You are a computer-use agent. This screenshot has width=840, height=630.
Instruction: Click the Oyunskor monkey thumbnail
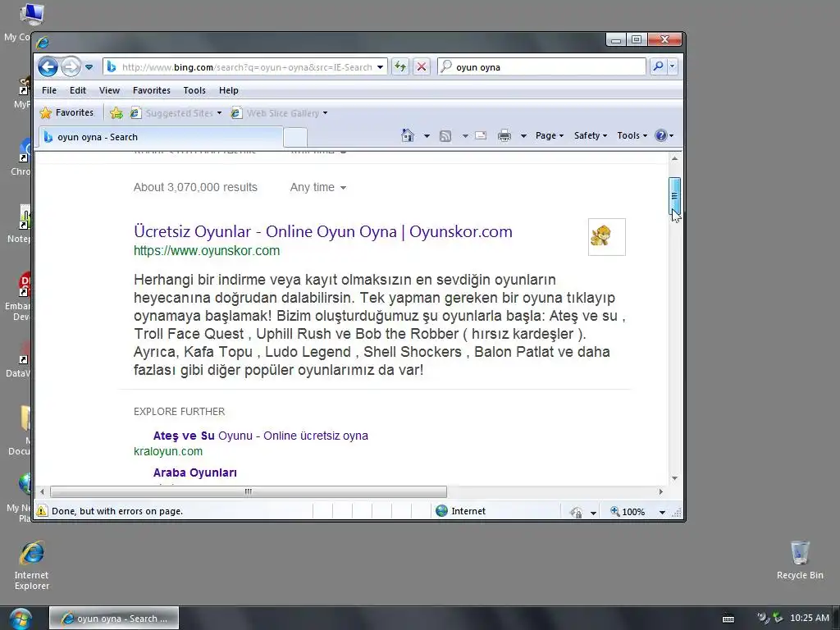606,237
